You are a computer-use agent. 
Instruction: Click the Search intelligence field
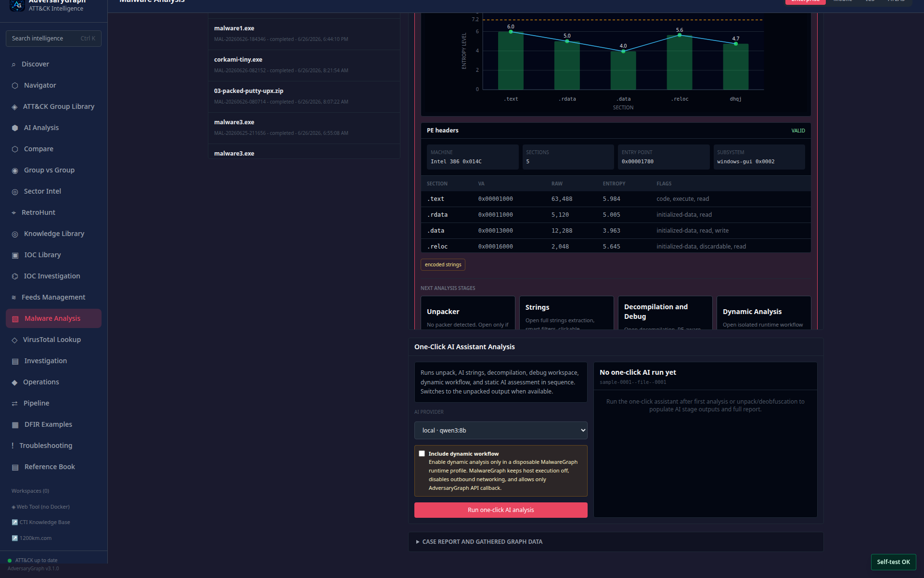point(53,39)
